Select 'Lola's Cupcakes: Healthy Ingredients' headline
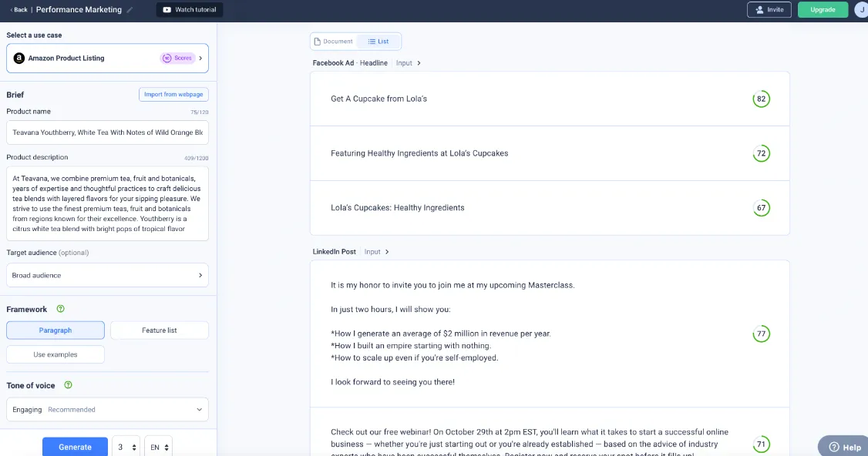 coord(398,208)
